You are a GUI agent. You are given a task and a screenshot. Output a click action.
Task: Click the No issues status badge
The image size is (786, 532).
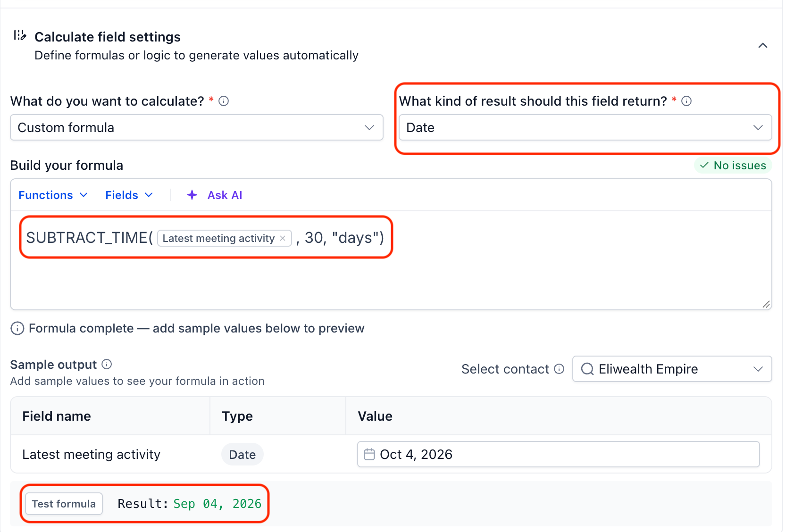[x=733, y=166]
